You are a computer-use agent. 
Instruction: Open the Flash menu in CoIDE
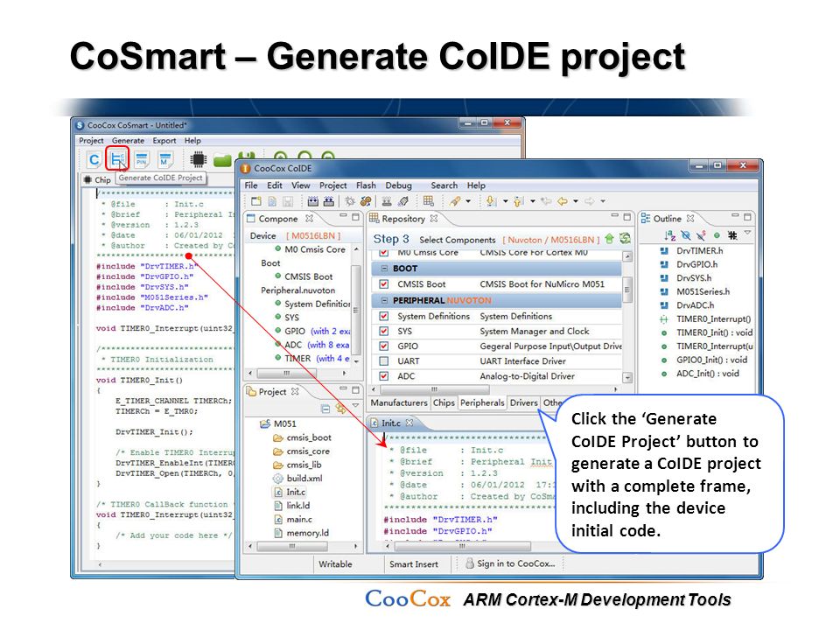366,185
